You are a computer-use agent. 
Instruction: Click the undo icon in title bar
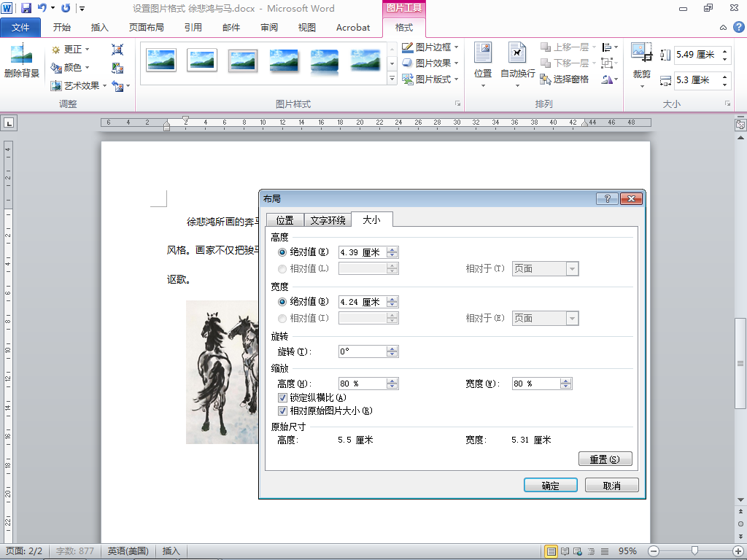coord(42,8)
